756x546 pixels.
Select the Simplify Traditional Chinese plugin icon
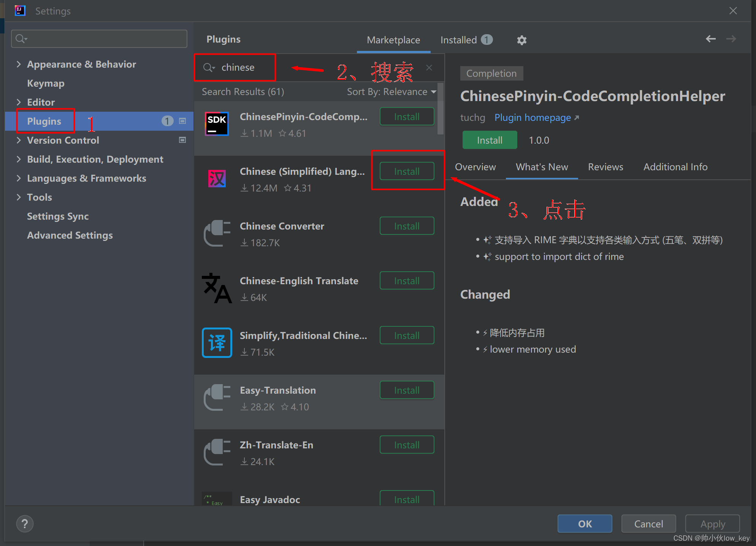(217, 343)
